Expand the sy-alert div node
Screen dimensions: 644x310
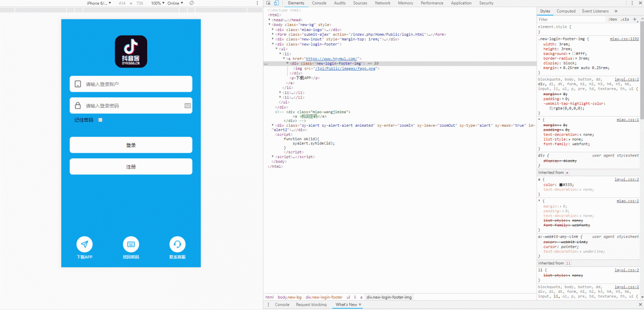click(x=273, y=125)
